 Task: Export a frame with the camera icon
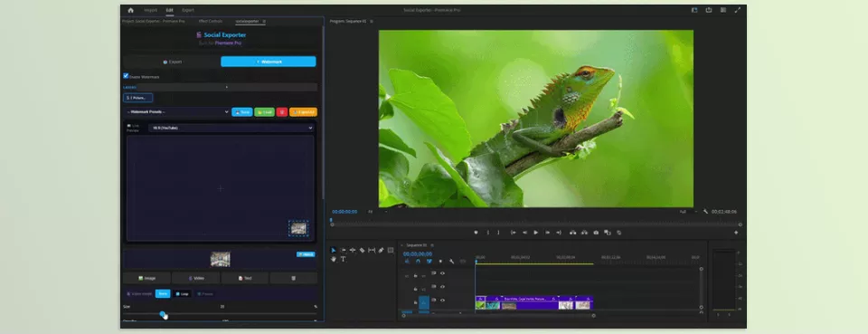point(596,233)
